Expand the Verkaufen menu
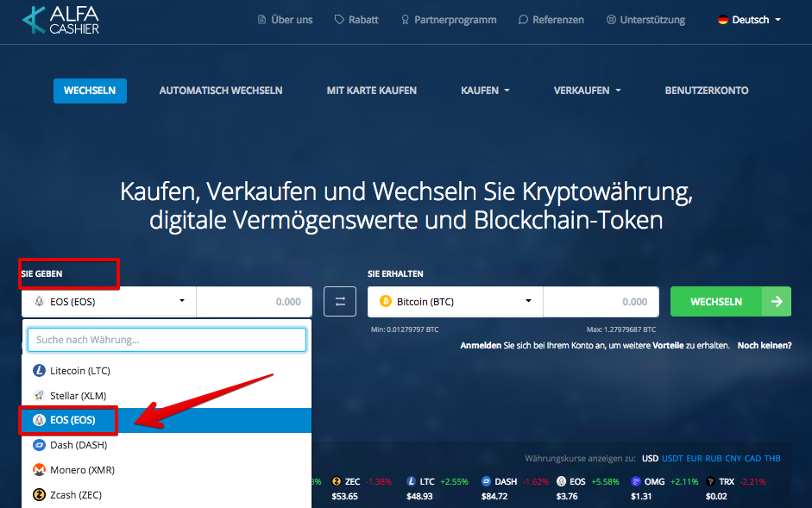This screenshot has height=508, width=812. pyautogui.click(x=588, y=91)
